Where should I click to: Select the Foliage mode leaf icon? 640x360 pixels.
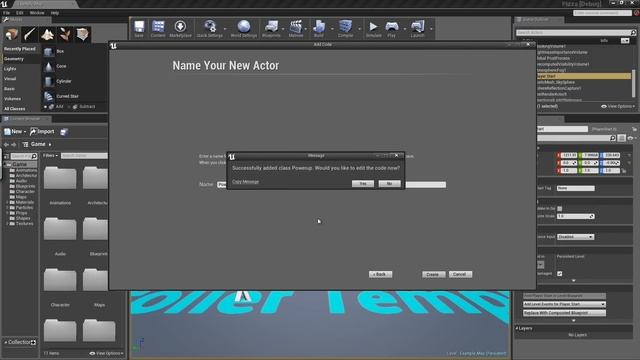coord(65,34)
